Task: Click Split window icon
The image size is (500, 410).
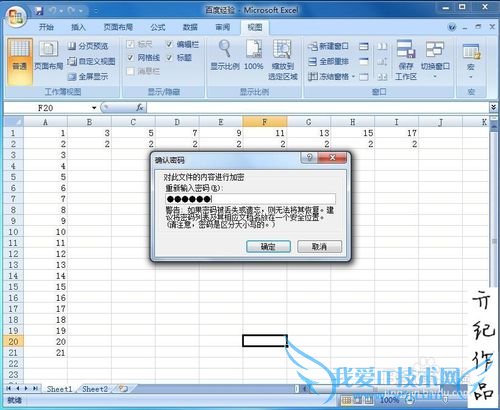Action: 364,46
